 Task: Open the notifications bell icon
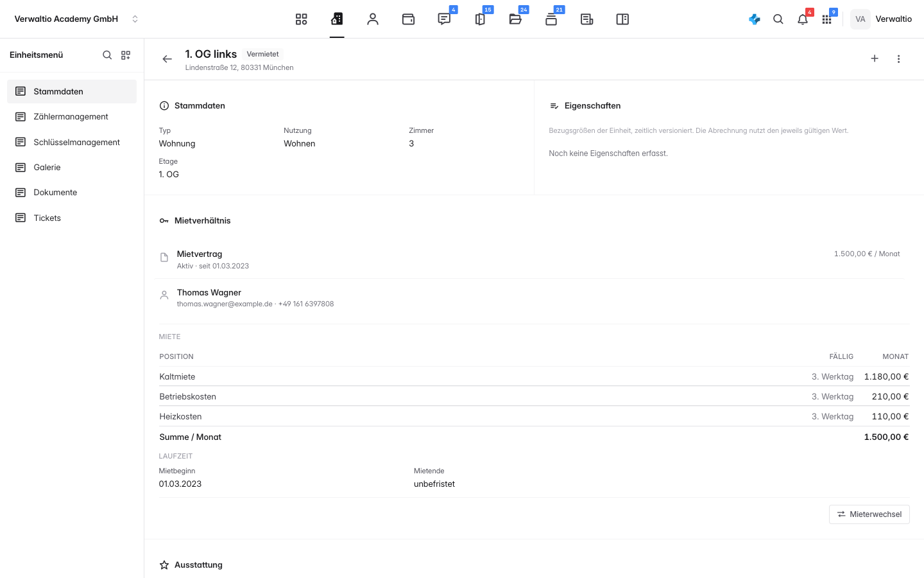pos(803,19)
